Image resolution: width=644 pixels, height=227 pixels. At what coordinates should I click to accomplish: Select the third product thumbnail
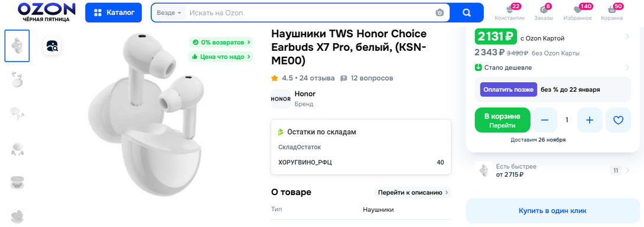click(17, 113)
